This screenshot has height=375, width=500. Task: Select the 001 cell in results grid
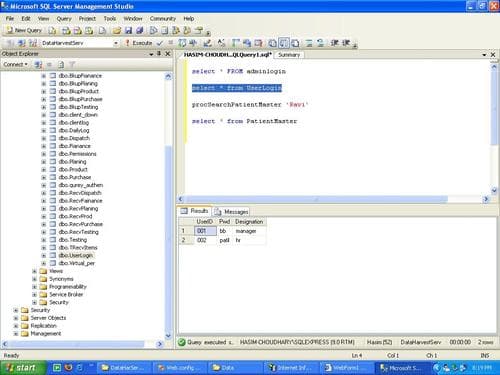point(205,231)
